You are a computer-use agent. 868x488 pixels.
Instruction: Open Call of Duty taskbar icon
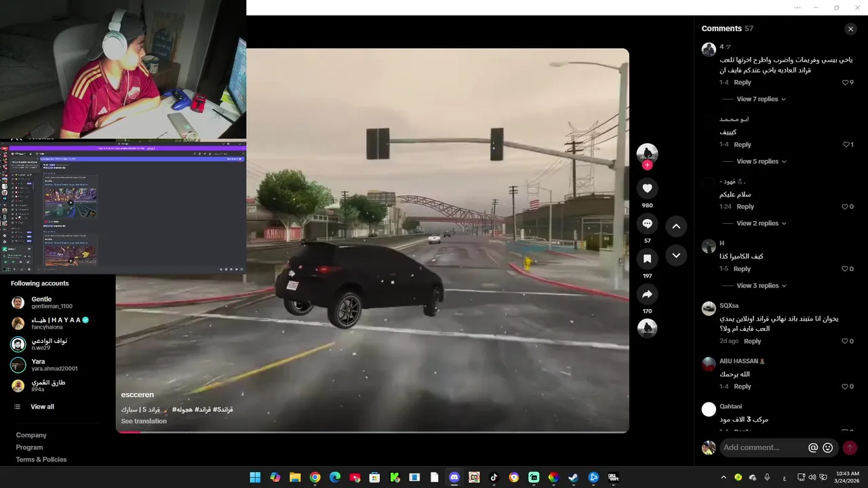(x=613, y=477)
